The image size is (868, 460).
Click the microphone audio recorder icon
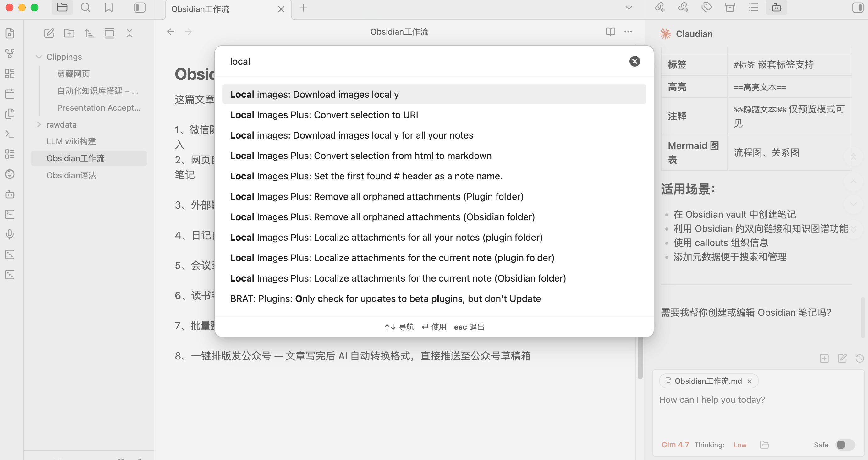click(x=10, y=234)
